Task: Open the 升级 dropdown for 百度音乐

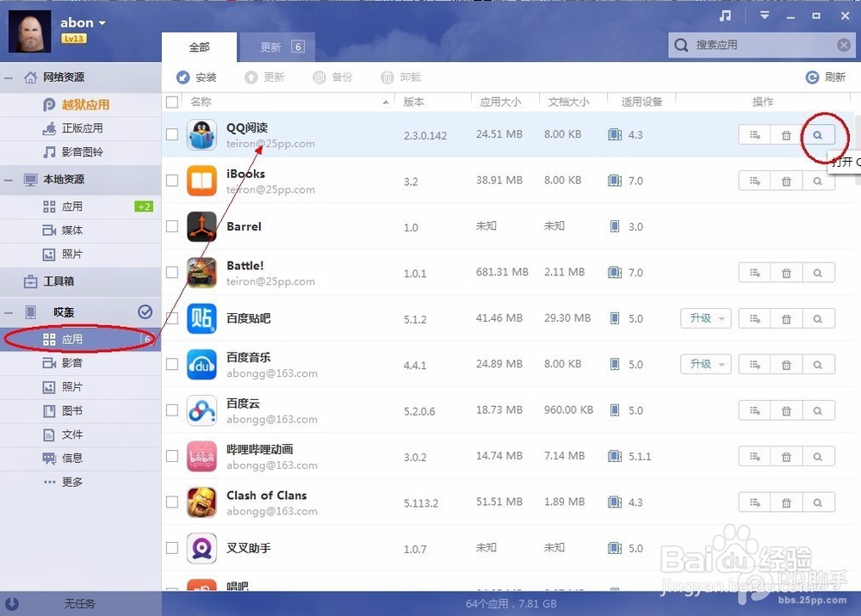Action: tap(722, 365)
